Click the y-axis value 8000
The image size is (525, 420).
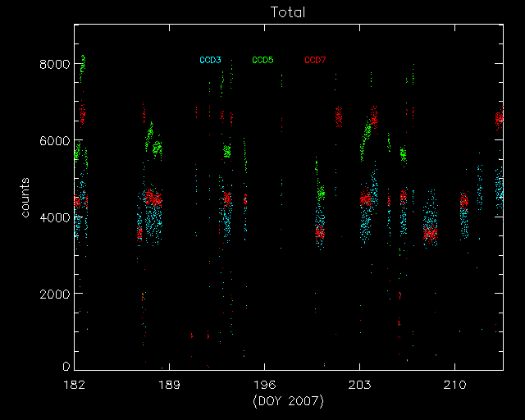point(55,64)
